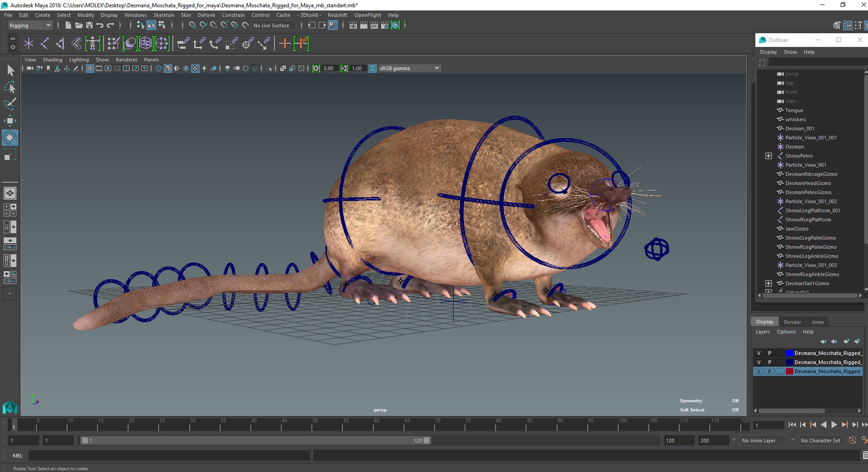Expand the ShrewPelvis node in Outliner

tap(769, 156)
